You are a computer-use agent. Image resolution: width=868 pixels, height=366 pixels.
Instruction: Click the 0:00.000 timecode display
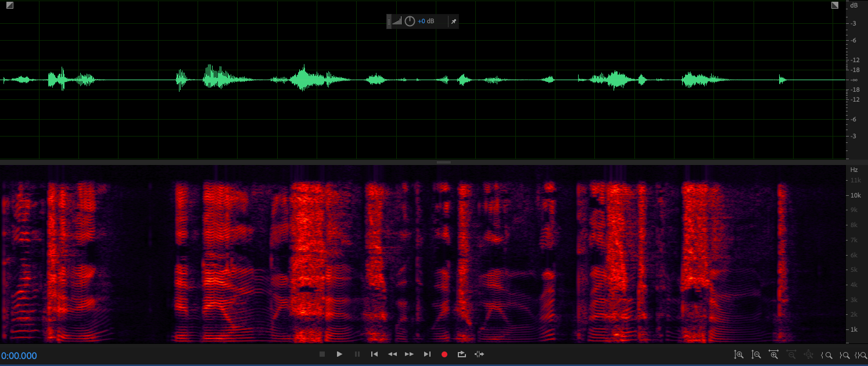point(19,356)
